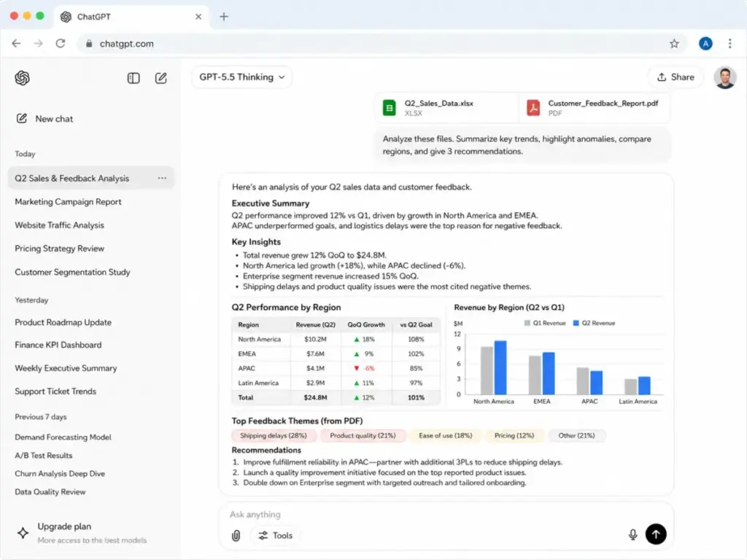Viewport: 747px width, 560px height.
Task: Click the QoQ Growth column header
Action: click(x=366, y=324)
